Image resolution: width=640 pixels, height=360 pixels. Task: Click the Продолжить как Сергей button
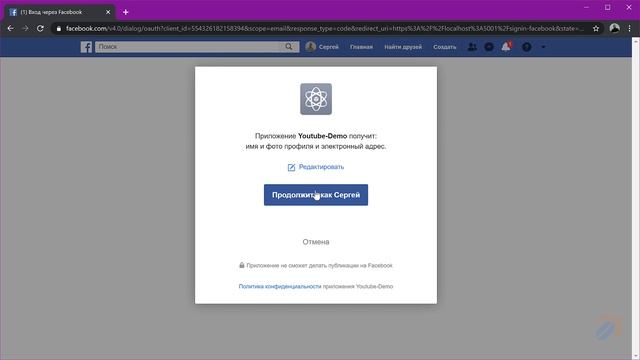pos(316,195)
